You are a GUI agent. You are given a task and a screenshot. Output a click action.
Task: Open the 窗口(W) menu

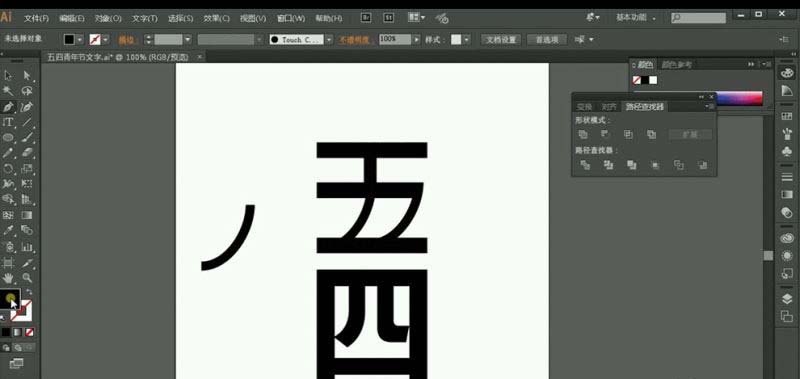click(290, 18)
